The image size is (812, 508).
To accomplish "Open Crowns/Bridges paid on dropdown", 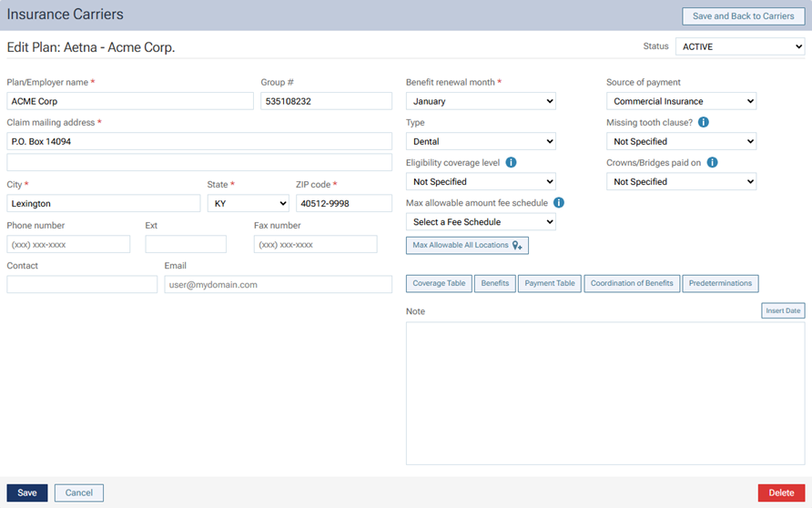I will point(681,181).
